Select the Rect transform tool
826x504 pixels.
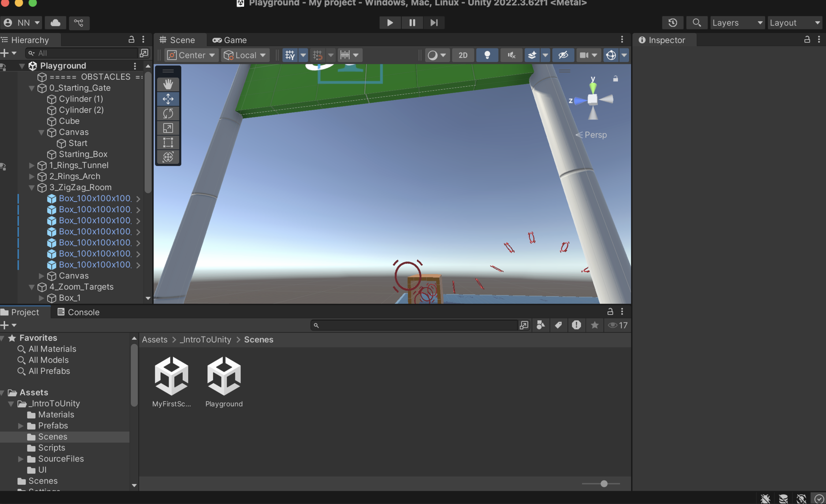point(168,143)
